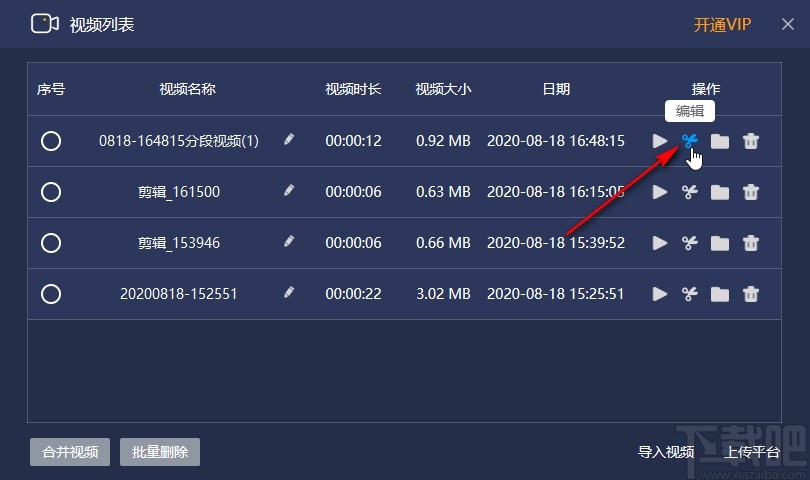Delete 0818-164815分段视频(1) using trash icon

pos(751,141)
